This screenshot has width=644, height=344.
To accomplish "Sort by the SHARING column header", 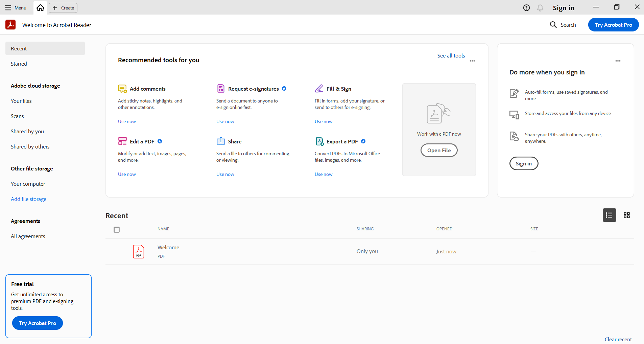I will pyautogui.click(x=365, y=229).
